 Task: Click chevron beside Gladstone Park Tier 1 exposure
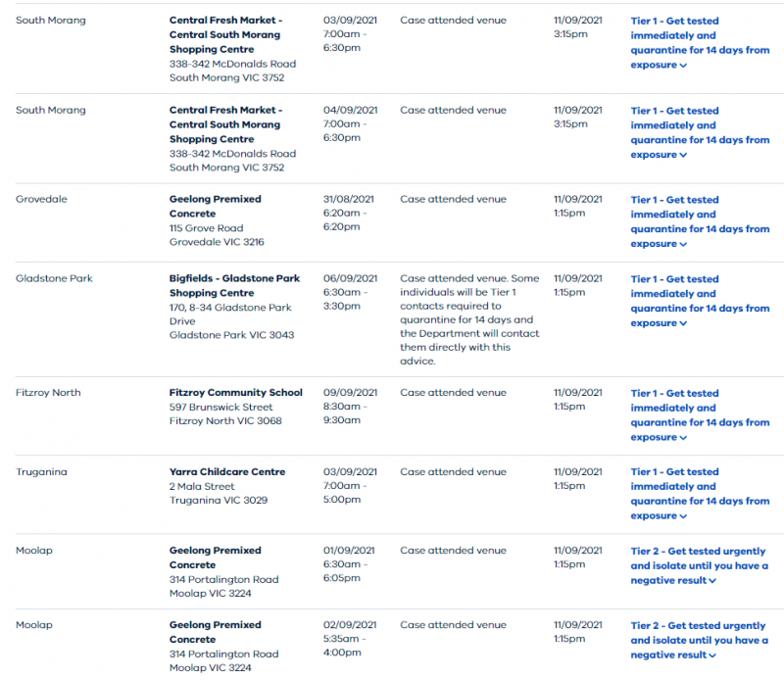[683, 324]
